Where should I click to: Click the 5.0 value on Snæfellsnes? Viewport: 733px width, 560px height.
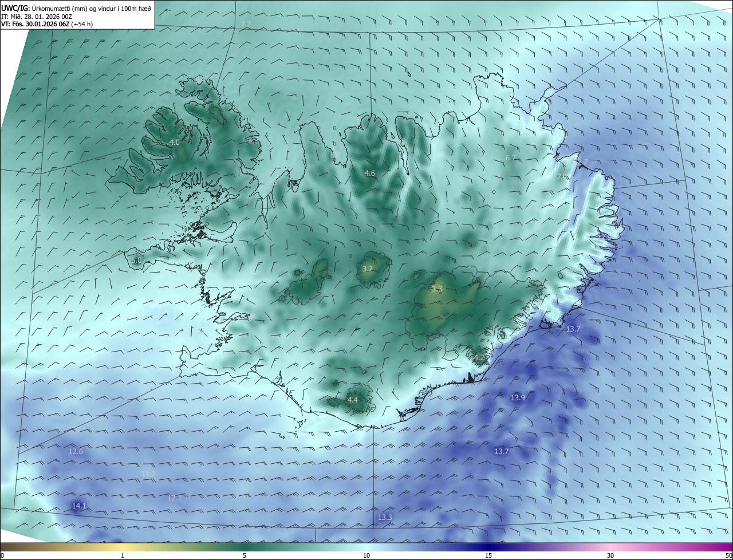136,261
